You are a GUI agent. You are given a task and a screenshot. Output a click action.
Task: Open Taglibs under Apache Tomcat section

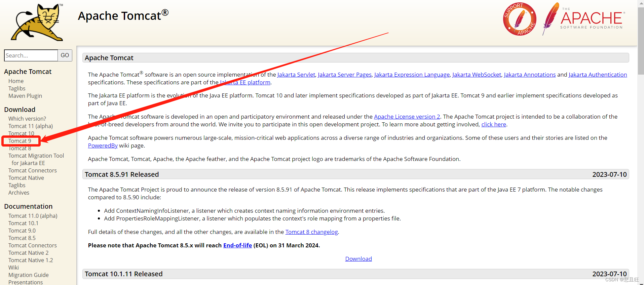pyautogui.click(x=17, y=88)
